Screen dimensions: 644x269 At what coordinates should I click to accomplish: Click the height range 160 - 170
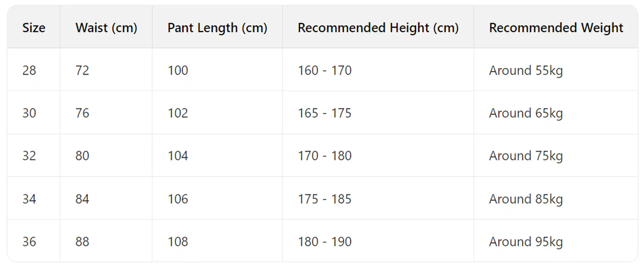(x=325, y=70)
